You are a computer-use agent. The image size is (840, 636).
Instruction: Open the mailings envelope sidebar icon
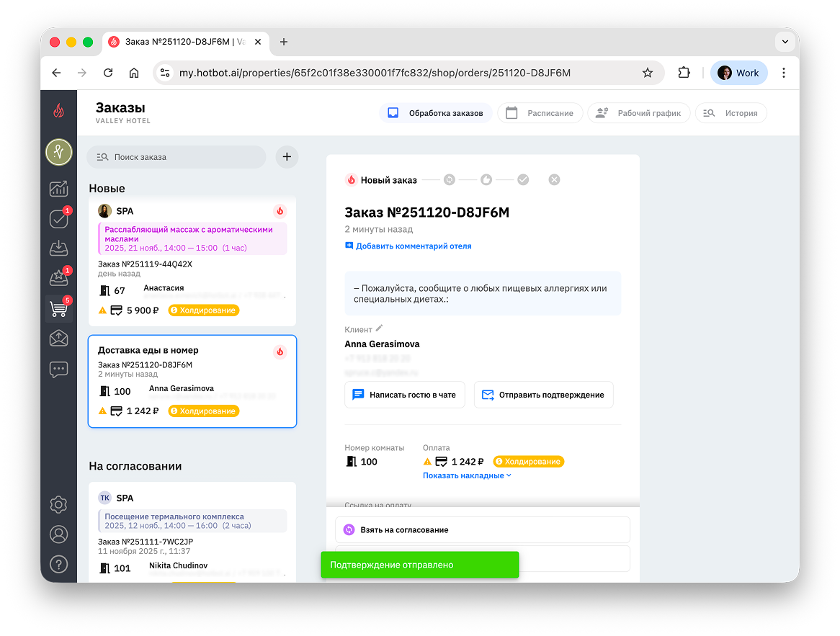[x=58, y=339]
